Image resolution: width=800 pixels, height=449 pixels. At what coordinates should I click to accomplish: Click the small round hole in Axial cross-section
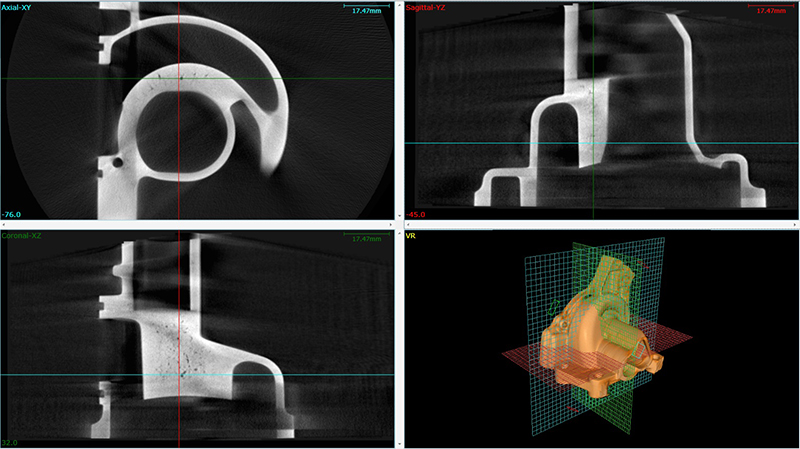click(x=118, y=160)
